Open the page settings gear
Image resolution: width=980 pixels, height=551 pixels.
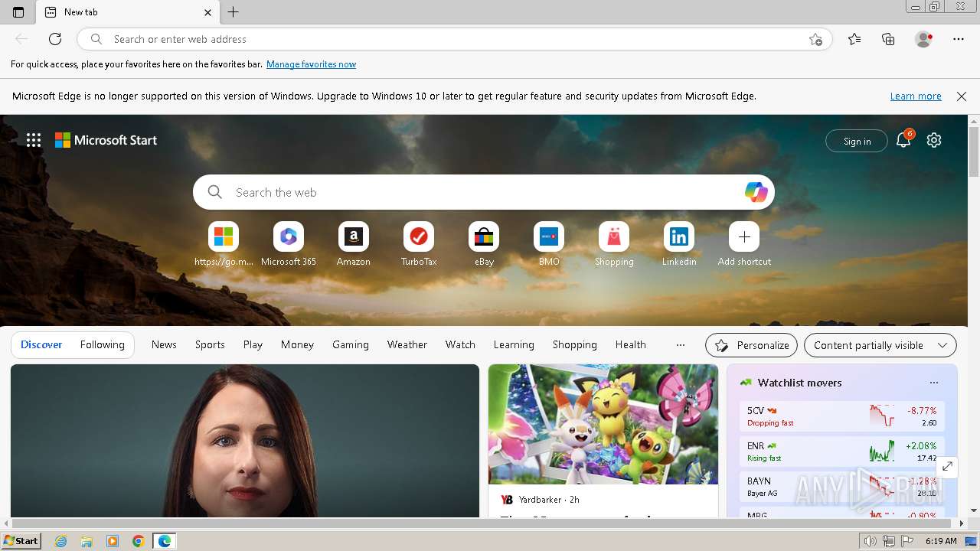[x=934, y=140]
